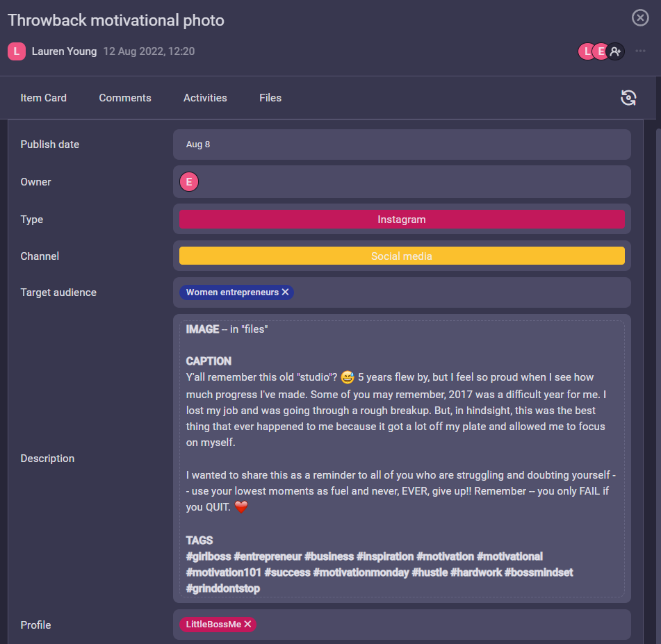Open the three-dot more options menu
Screen dimensions: 661x644
[640, 51]
